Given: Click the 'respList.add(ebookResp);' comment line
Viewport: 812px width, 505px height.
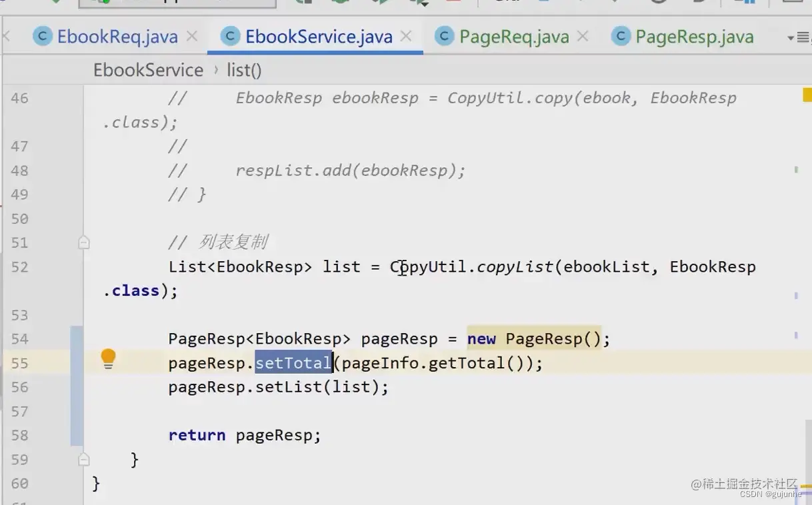Looking at the screenshot, I should click(x=351, y=171).
